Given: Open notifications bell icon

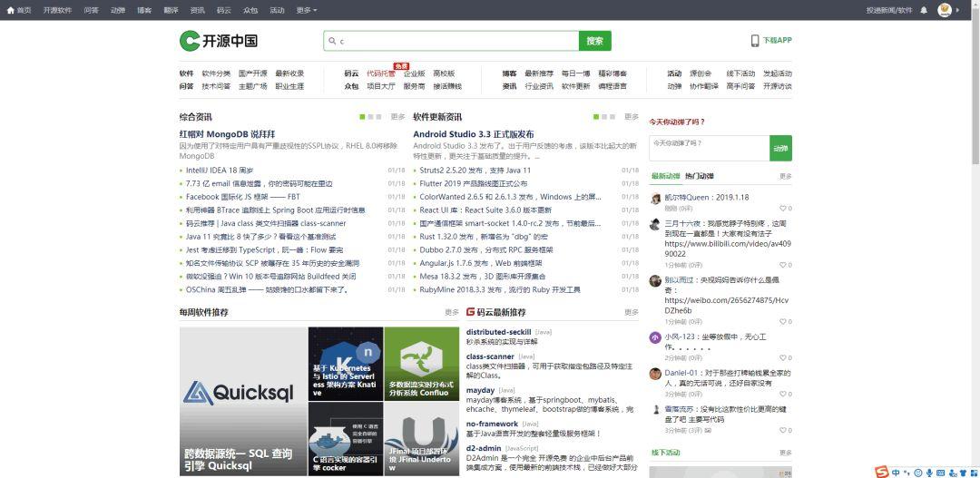Looking at the screenshot, I should [925, 10].
